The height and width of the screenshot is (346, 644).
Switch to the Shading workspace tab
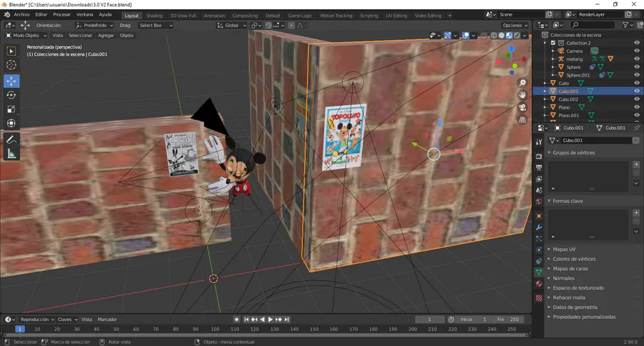click(x=155, y=16)
